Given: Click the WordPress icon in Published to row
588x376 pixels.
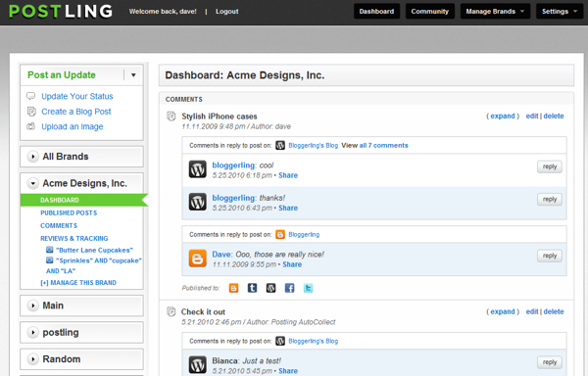Looking at the screenshot, I should 270,288.
